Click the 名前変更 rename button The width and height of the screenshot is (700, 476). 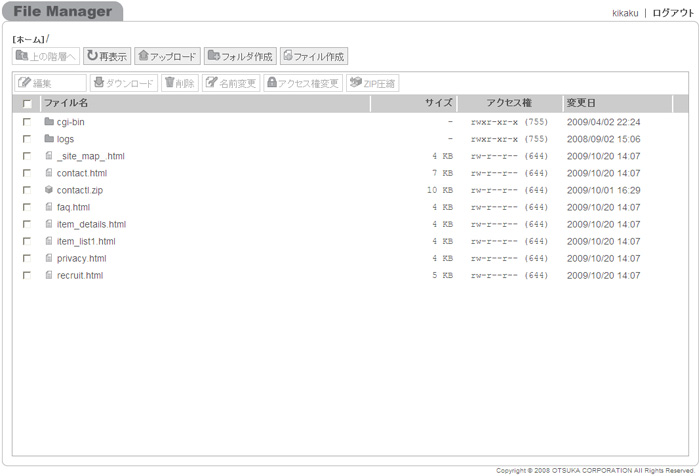231,83
